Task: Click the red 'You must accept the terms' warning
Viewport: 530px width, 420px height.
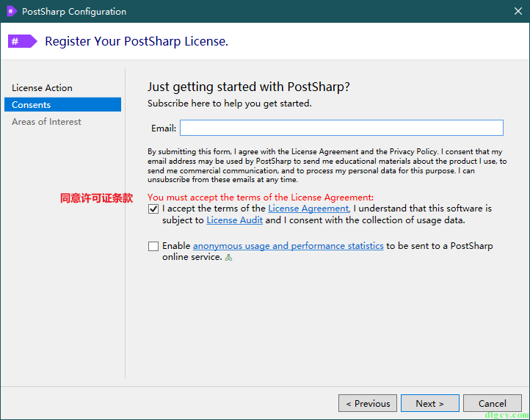Action: click(261, 197)
